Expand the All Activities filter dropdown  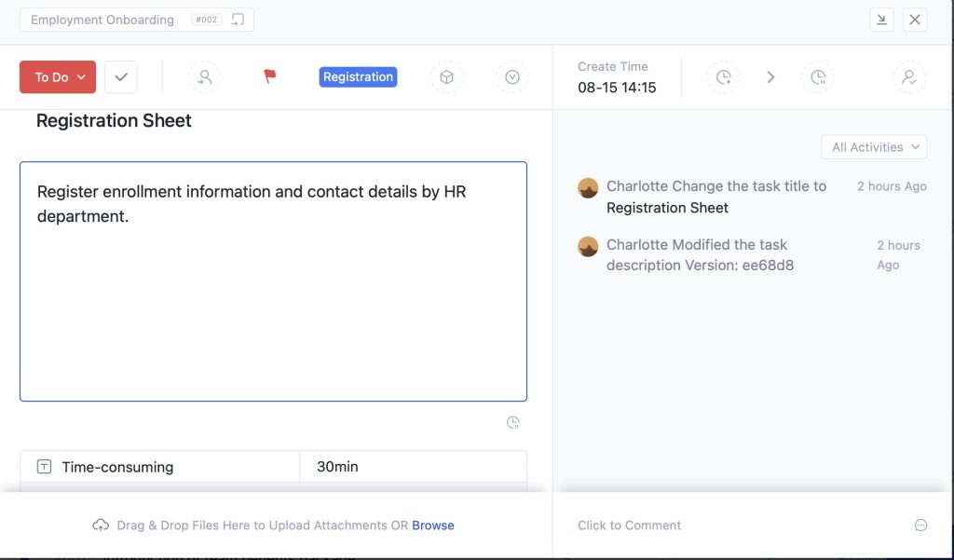click(873, 147)
